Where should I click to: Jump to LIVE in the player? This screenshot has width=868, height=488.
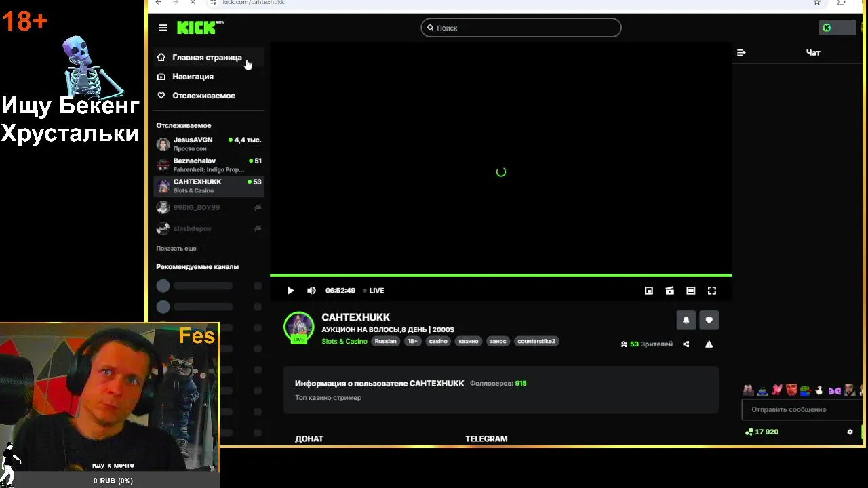click(374, 291)
